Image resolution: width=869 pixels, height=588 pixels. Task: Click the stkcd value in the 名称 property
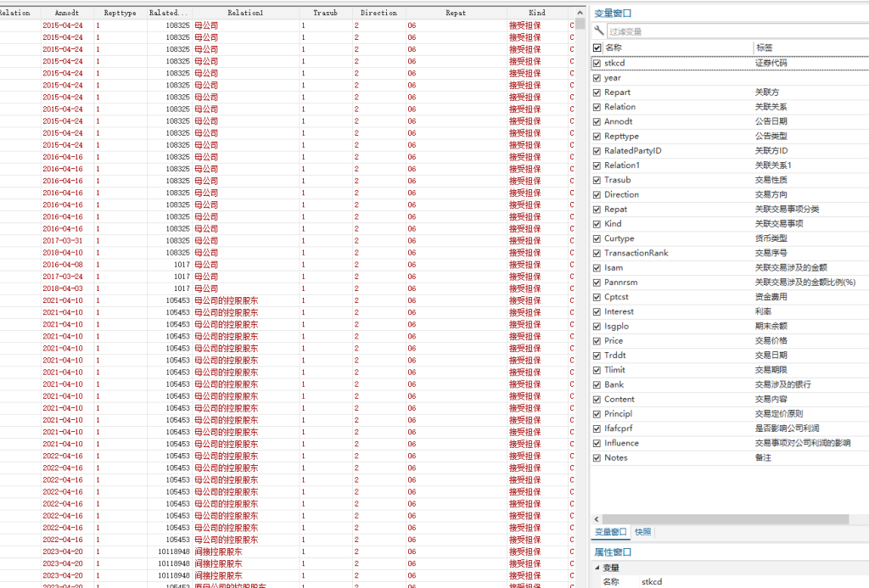click(x=652, y=581)
